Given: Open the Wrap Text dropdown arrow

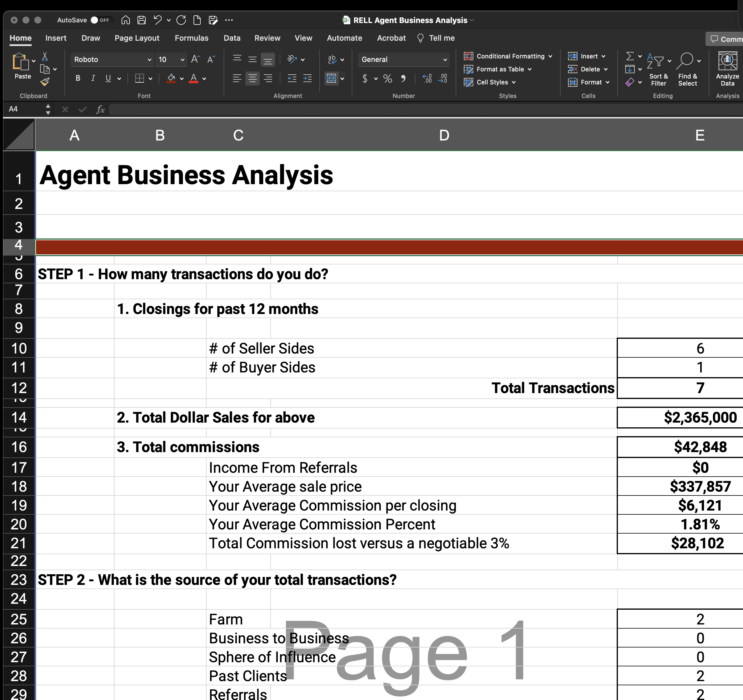Looking at the screenshot, I should [x=342, y=59].
